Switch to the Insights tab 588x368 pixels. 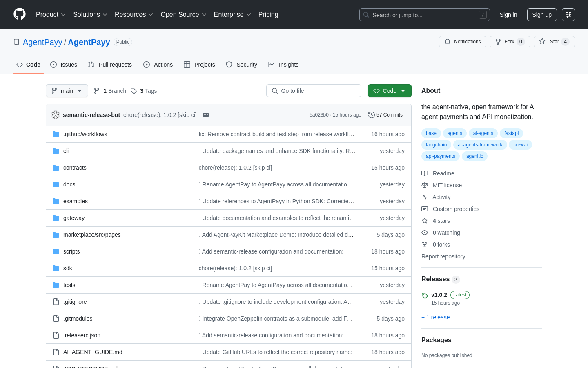click(283, 65)
